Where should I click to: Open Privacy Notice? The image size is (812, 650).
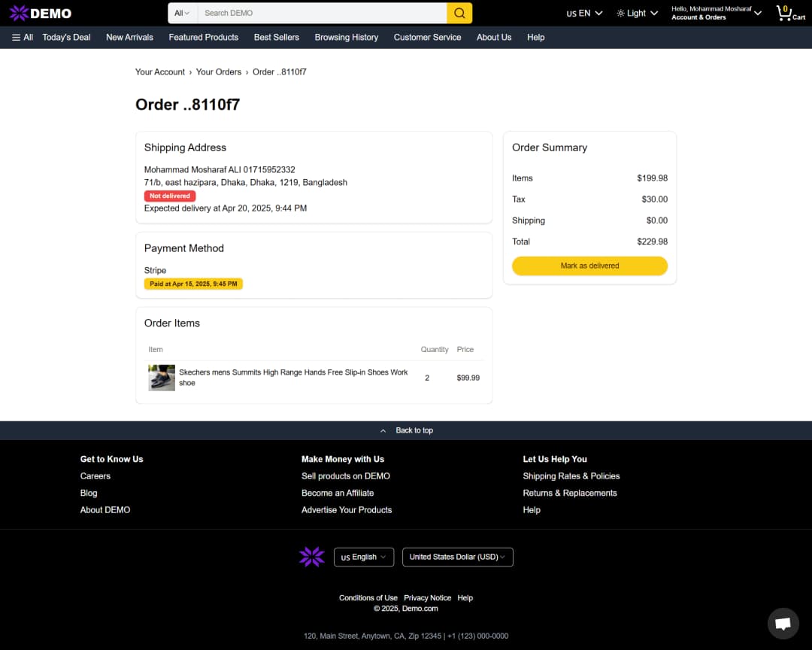pyautogui.click(x=427, y=597)
